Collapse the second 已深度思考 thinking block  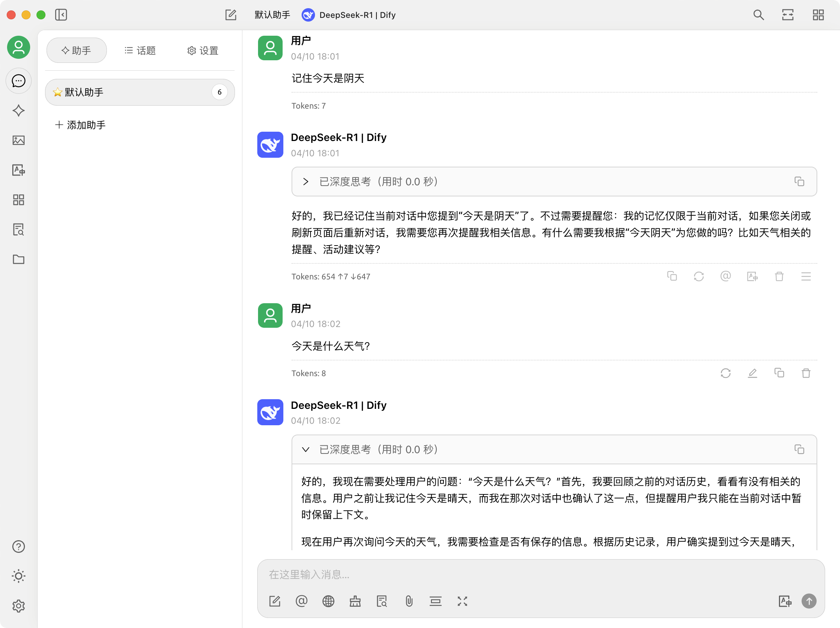coord(306,450)
